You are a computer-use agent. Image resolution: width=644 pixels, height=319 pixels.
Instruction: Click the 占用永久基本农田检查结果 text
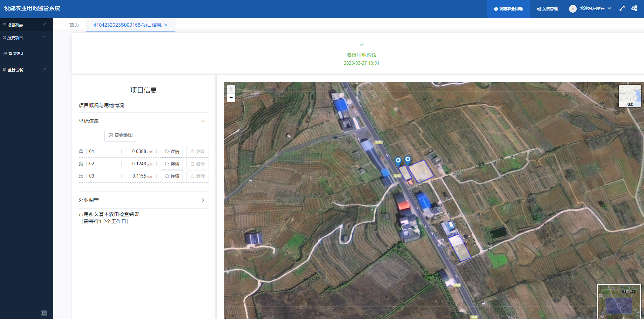click(x=109, y=214)
